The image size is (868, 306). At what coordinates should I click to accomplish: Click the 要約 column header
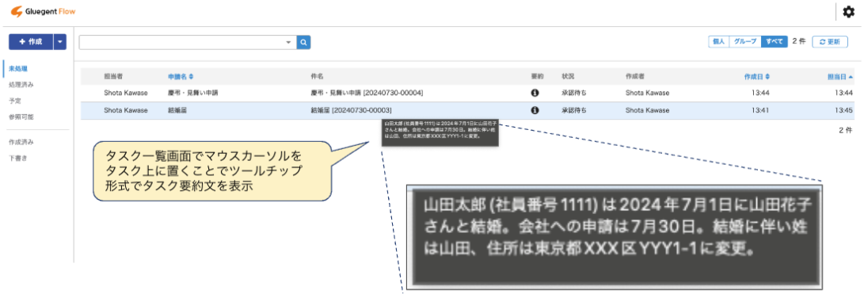coord(537,76)
